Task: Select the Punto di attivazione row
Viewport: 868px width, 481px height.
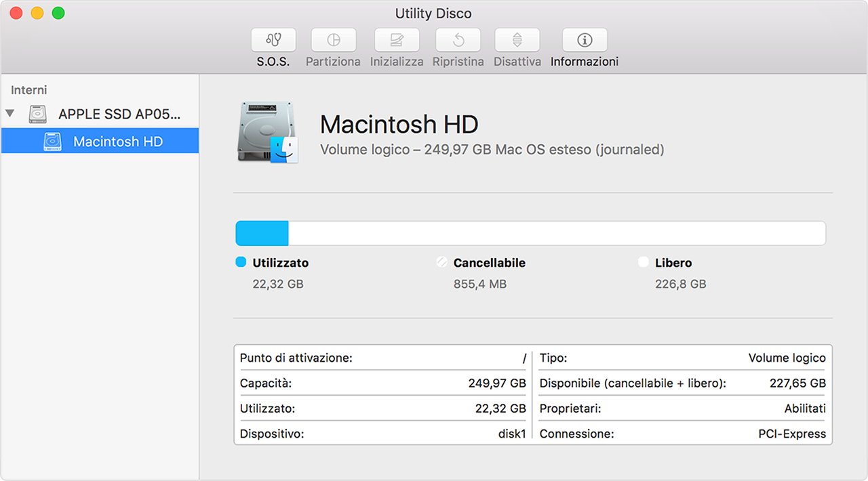Action: [x=382, y=358]
